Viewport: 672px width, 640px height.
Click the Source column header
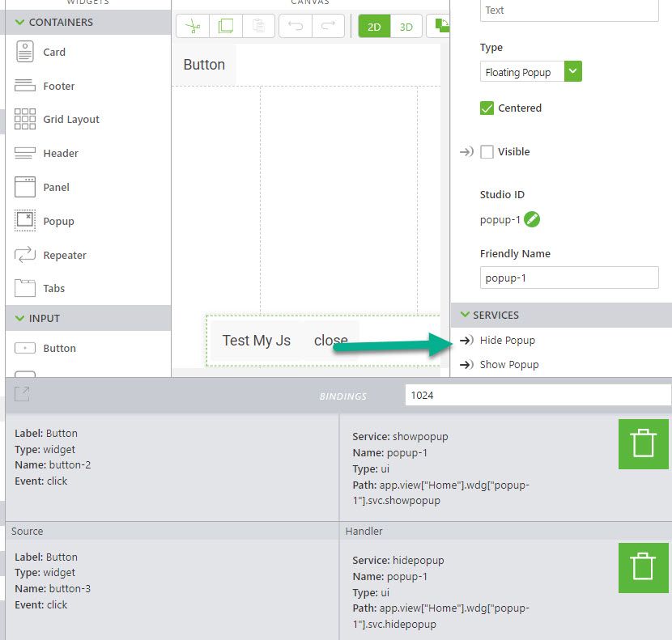coord(27,532)
